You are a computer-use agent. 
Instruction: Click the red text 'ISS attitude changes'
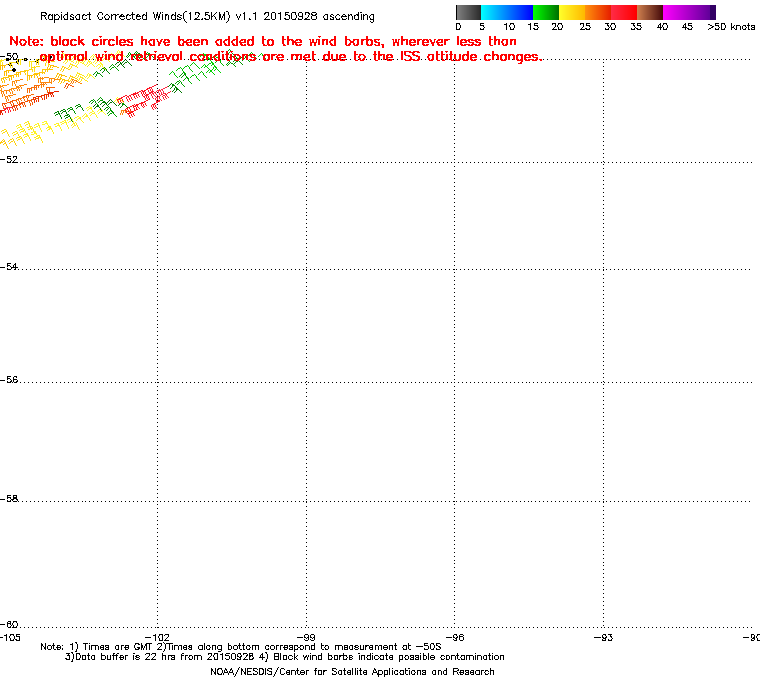(469, 57)
